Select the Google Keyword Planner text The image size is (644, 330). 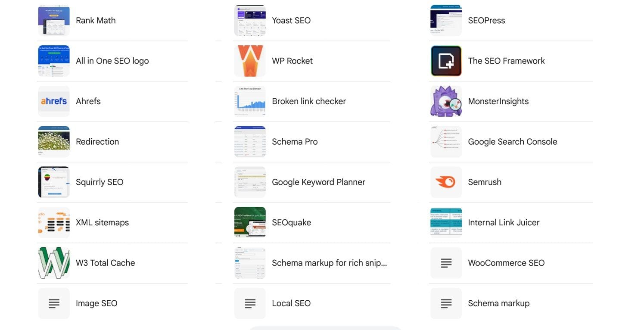pos(318,182)
